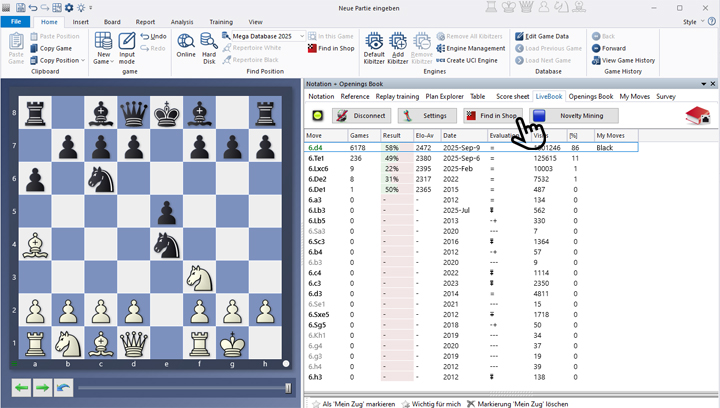Toggle the green LiveBook connection indicator
Image resolution: width=720 pixels, height=408 pixels.
(317, 115)
